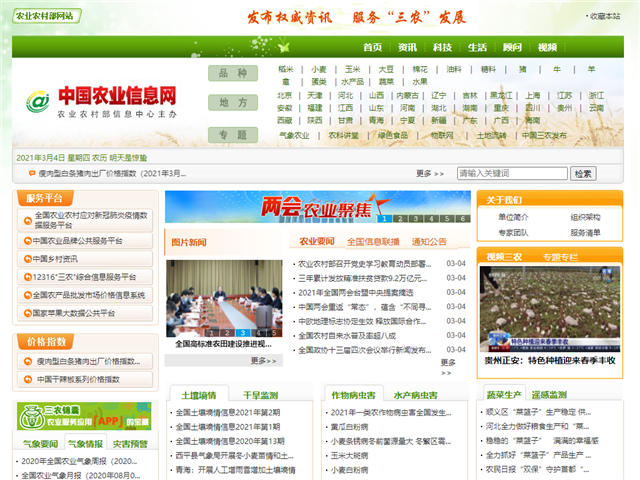Select the 土壤墒情 tab
Image resolution: width=640 pixels, height=480 pixels.
(199, 395)
